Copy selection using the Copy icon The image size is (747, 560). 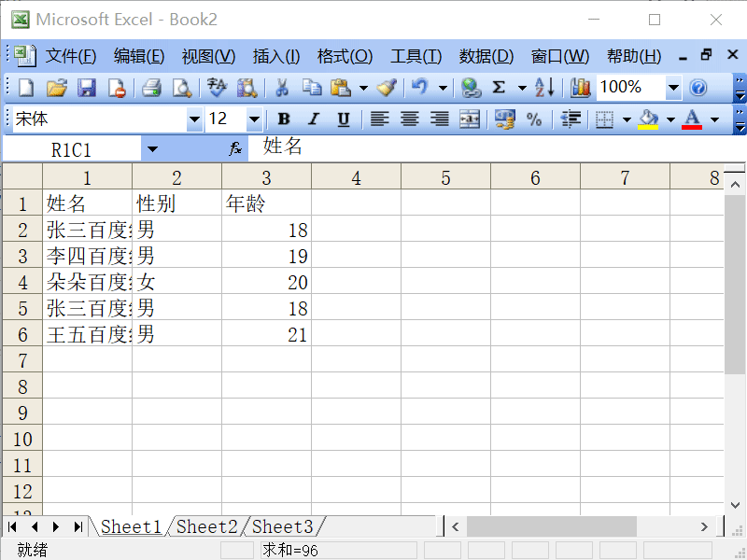tap(313, 87)
